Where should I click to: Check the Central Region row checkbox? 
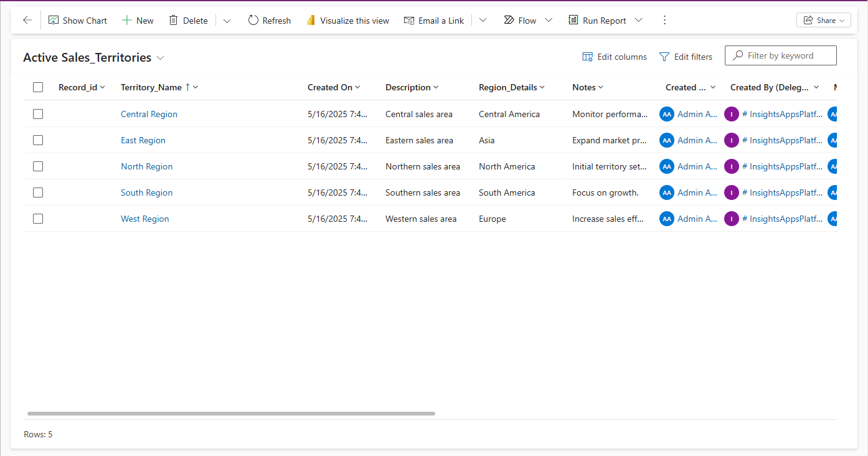click(38, 114)
